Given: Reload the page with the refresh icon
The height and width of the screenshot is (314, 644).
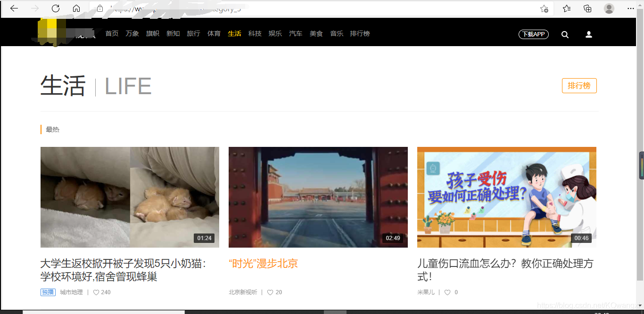Looking at the screenshot, I should click(56, 8).
